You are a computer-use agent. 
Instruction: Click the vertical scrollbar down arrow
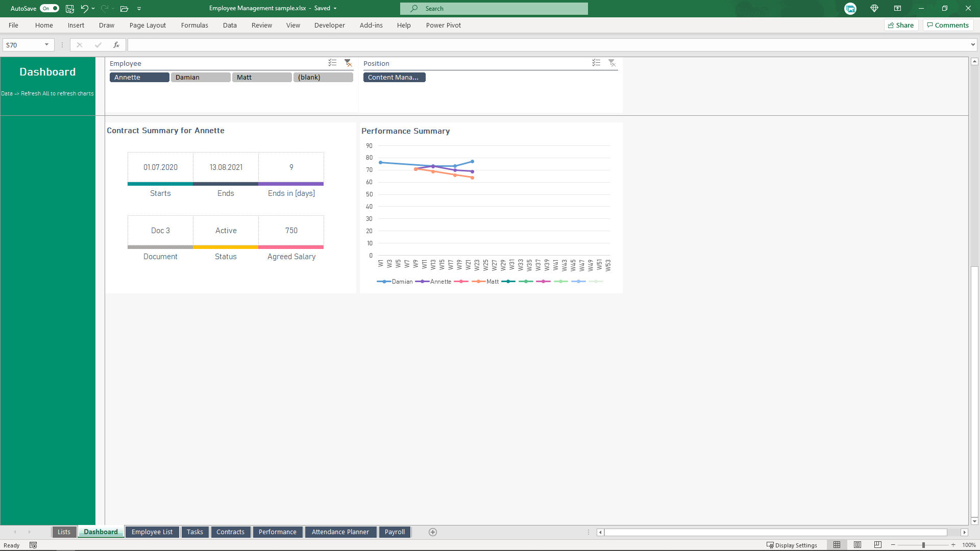coord(974,521)
